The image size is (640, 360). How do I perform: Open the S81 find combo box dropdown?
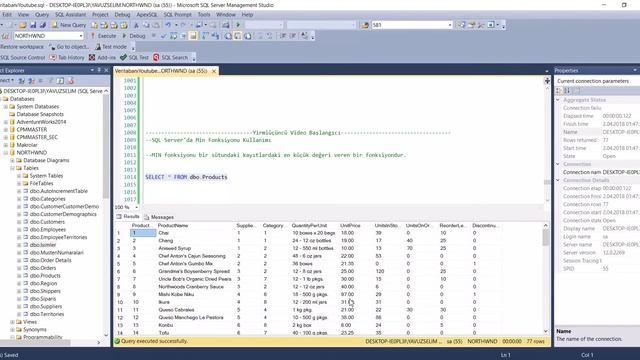(450, 25)
